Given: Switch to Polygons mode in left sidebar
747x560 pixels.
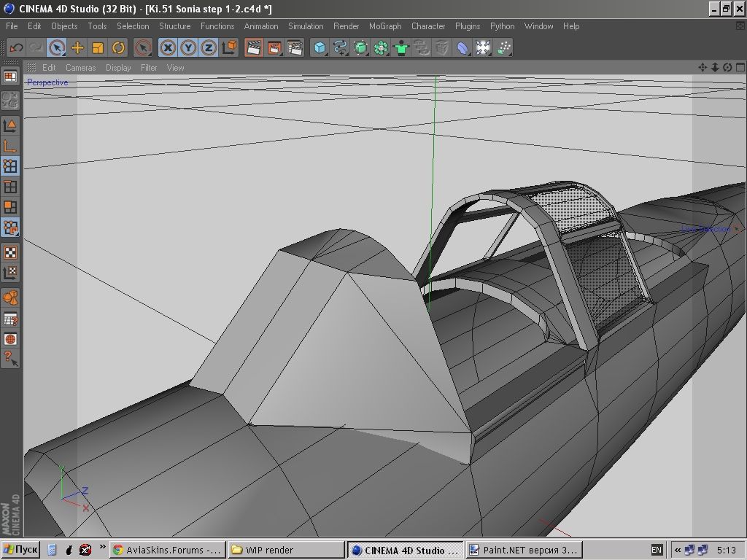Looking at the screenshot, I should click(10, 208).
